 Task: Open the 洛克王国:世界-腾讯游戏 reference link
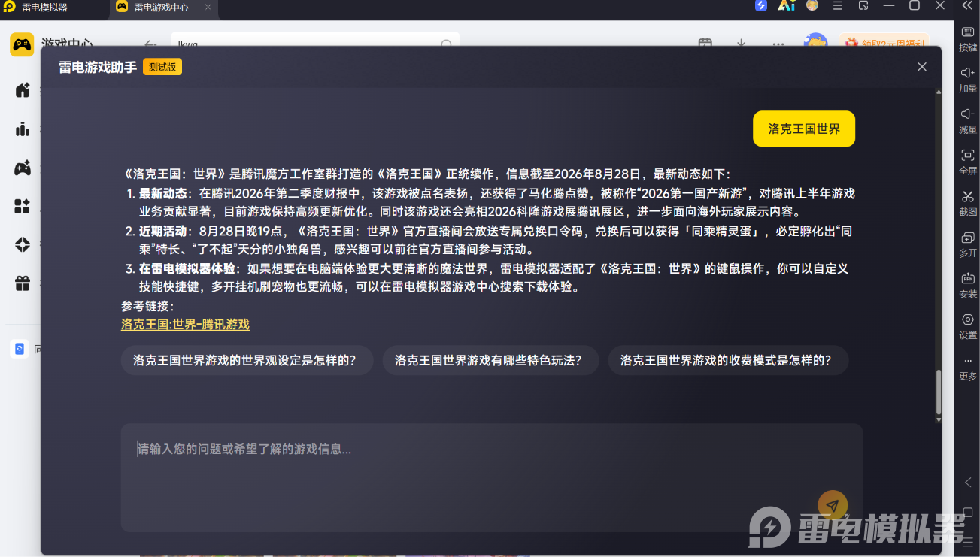coord(185,325)
